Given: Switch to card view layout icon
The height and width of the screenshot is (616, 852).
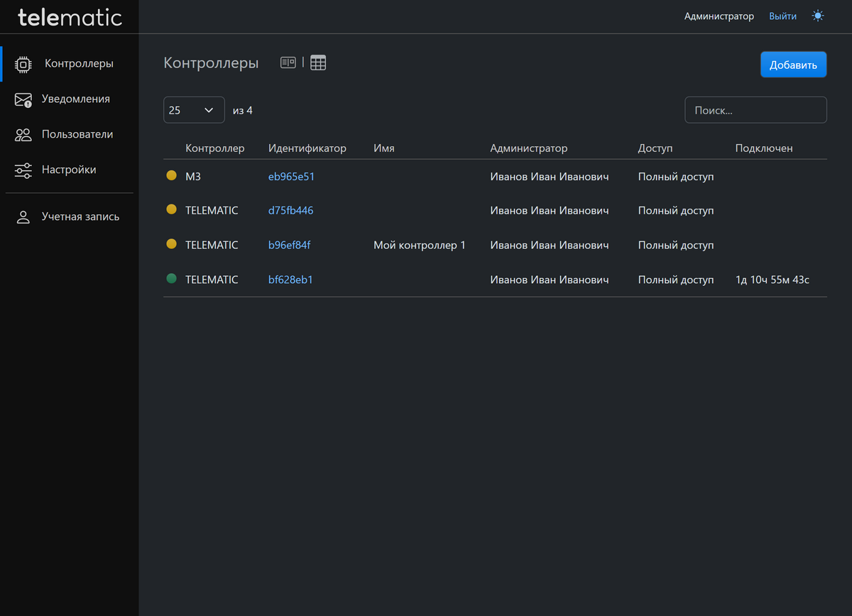Looking at the screenshot, I should tap(288, 62).
